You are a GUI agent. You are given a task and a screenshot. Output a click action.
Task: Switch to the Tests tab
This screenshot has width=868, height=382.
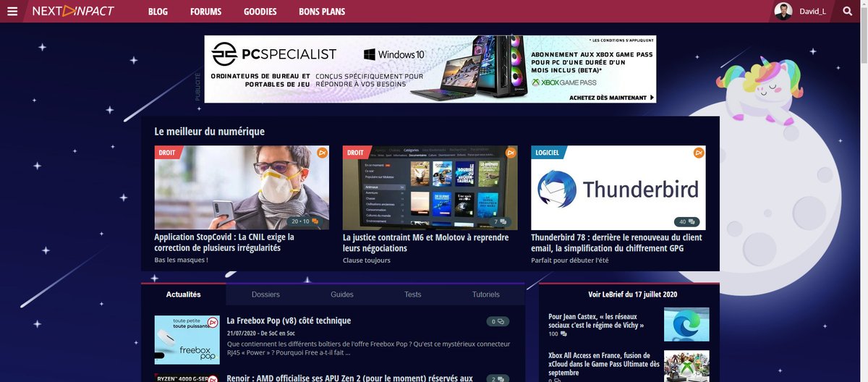click(413, 294)
